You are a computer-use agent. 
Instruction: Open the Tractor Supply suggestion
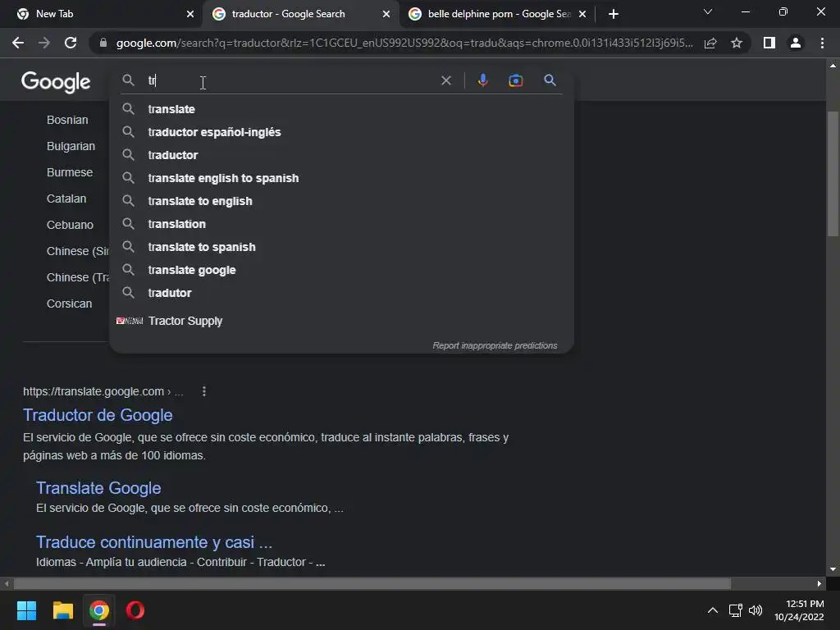pos(341,321)
